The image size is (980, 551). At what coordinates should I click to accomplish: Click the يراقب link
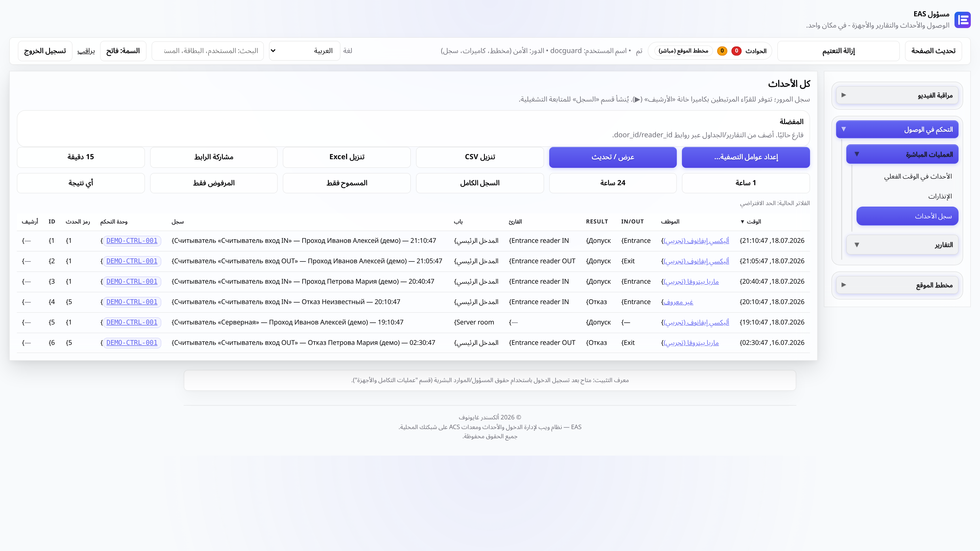click(86, 51)
